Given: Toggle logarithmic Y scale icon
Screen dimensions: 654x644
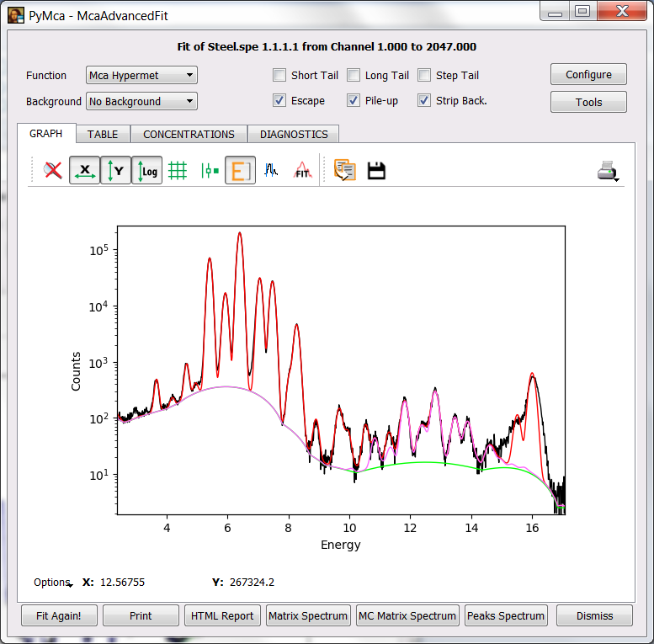Looking at the screenshot, I should (x=147, y=171).
